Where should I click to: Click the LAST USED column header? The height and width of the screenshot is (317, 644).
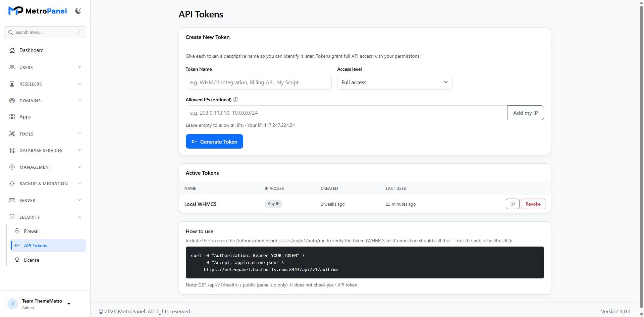(396, 189)
